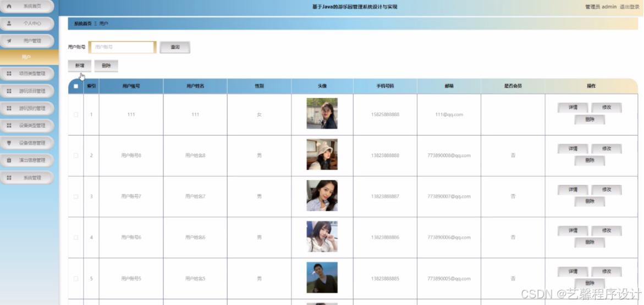Viewport: 644px width, 305px height.
Task: Open 详情 for 用户账号7
Action: point(573,190)
